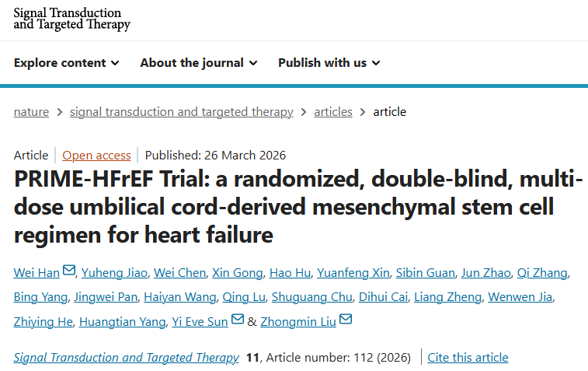Open the italic journal name link below authors
588x371 pixels.
pyautogui.click(x=126, y=358)
